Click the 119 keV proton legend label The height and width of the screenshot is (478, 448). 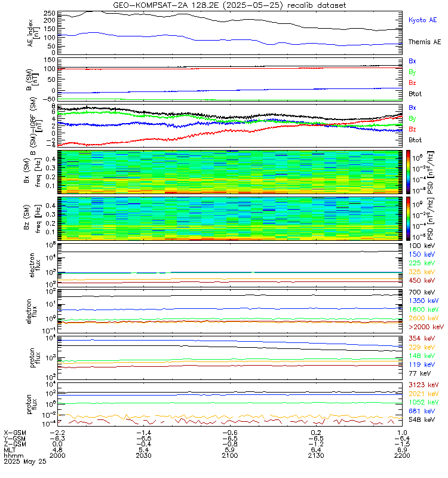coord(422,364)
